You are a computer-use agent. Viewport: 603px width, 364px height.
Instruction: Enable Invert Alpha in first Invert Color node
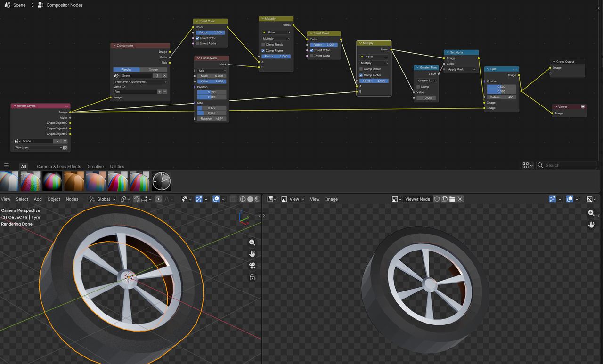[x=198, y=43]
